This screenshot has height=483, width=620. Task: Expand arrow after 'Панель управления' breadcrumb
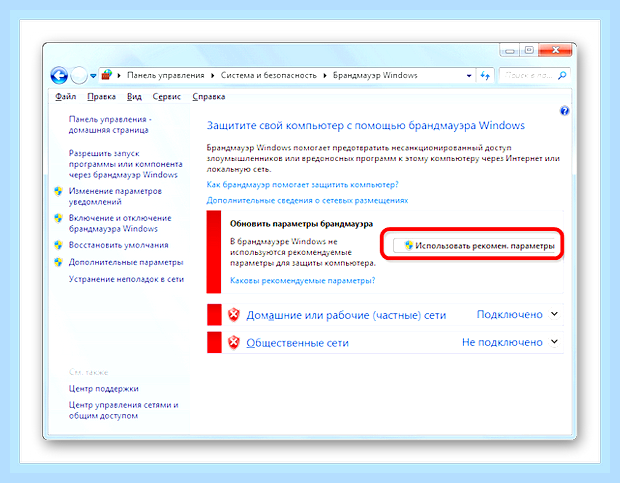point(213,75)
